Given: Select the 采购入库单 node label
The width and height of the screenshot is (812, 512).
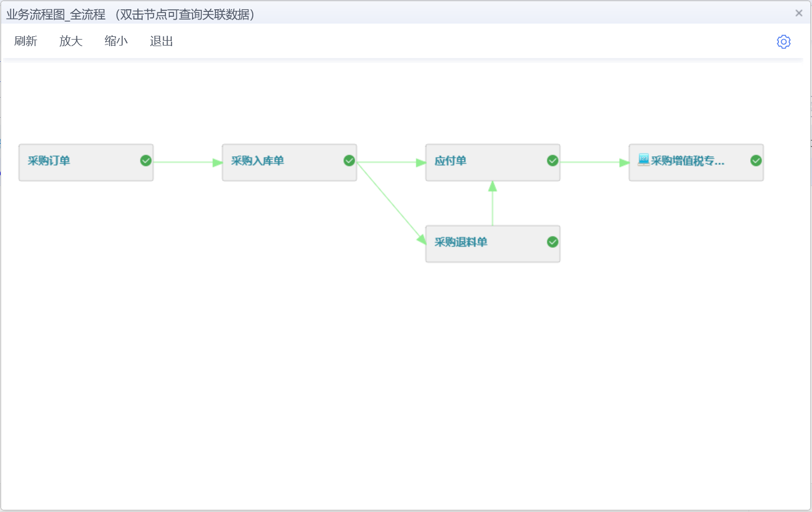Looking at the screenshot, I should pyautogui.click(x=258, y=161).
